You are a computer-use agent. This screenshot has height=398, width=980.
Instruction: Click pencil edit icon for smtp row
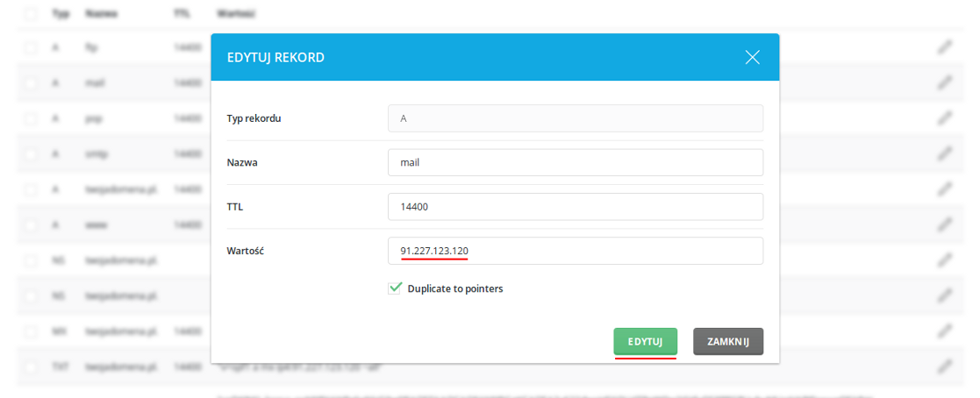pyautogui.click(x=945, y=153)
